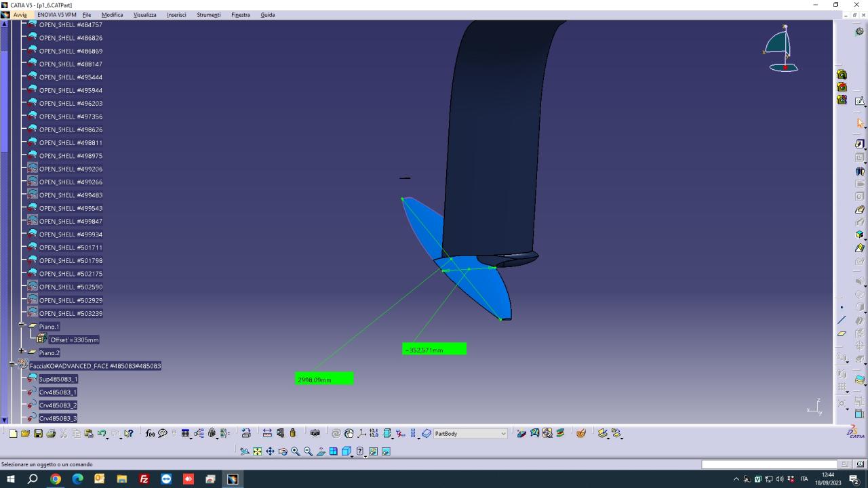Collapse the FacciaKO#ADVANCED_FACE node

pos(12,365)
